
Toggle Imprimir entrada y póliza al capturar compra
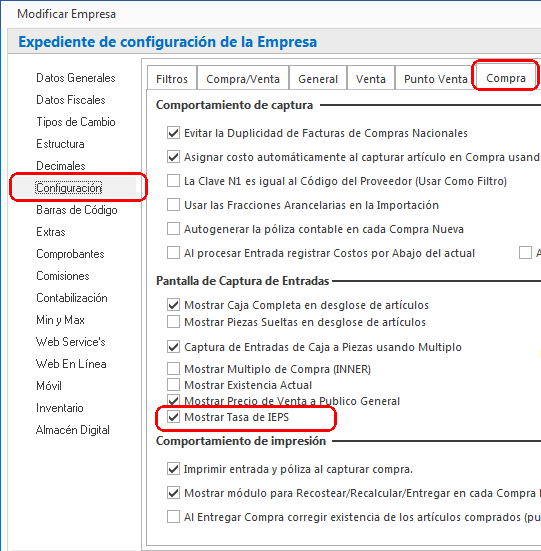point(174,469)
